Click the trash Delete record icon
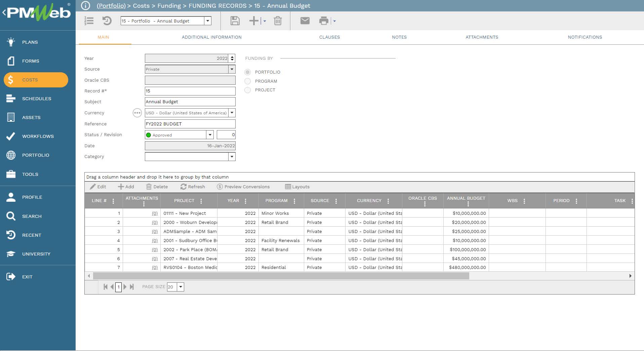 coord(278,21)
